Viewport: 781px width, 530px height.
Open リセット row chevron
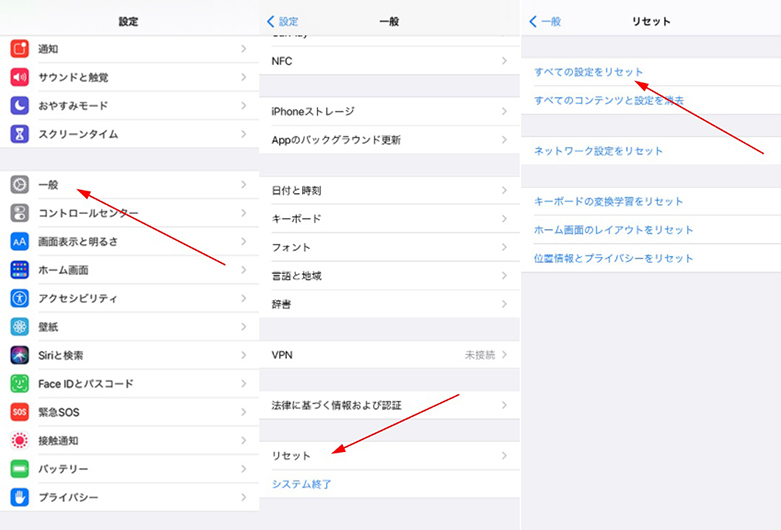pos(504,455)
